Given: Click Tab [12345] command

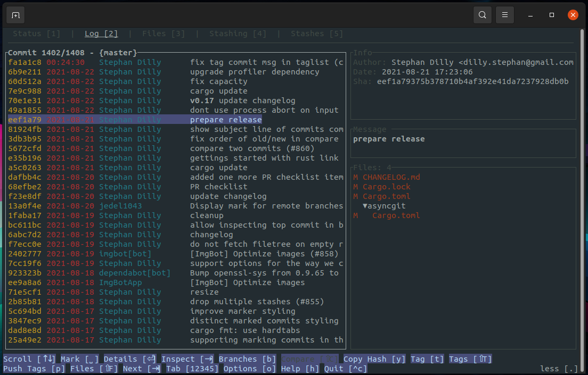Looking at the screenshot, I should click(x=192, y=369).
